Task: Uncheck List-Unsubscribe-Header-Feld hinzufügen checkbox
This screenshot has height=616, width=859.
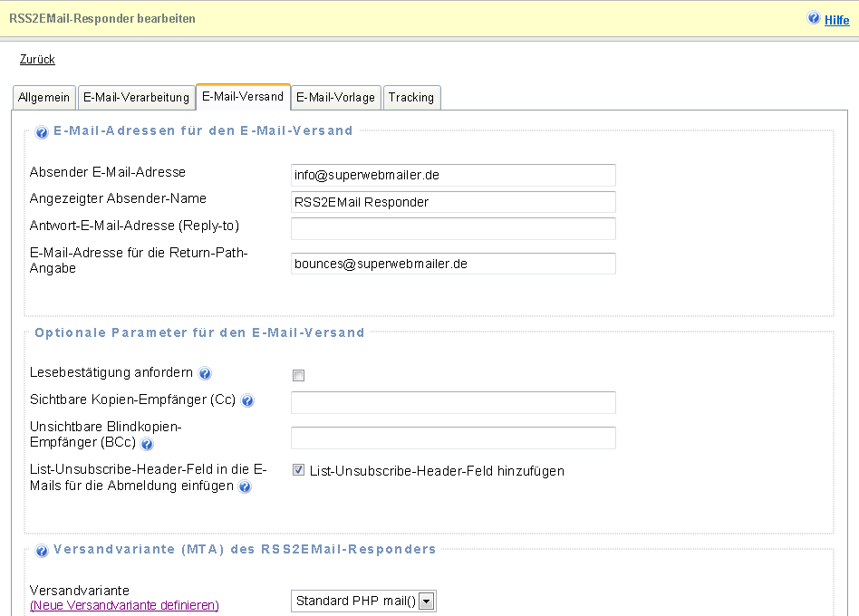Action: click(298, 471)
